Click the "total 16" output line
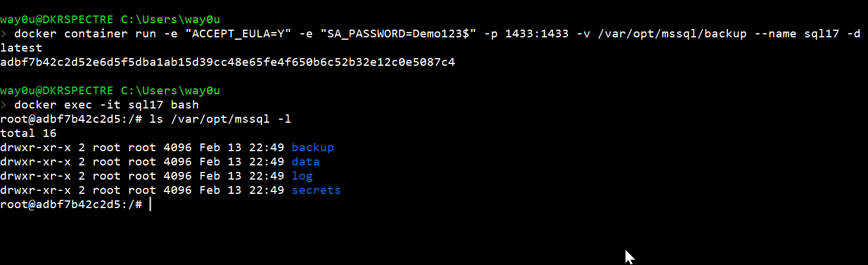868x265 pixels. (x=28, y=133)
